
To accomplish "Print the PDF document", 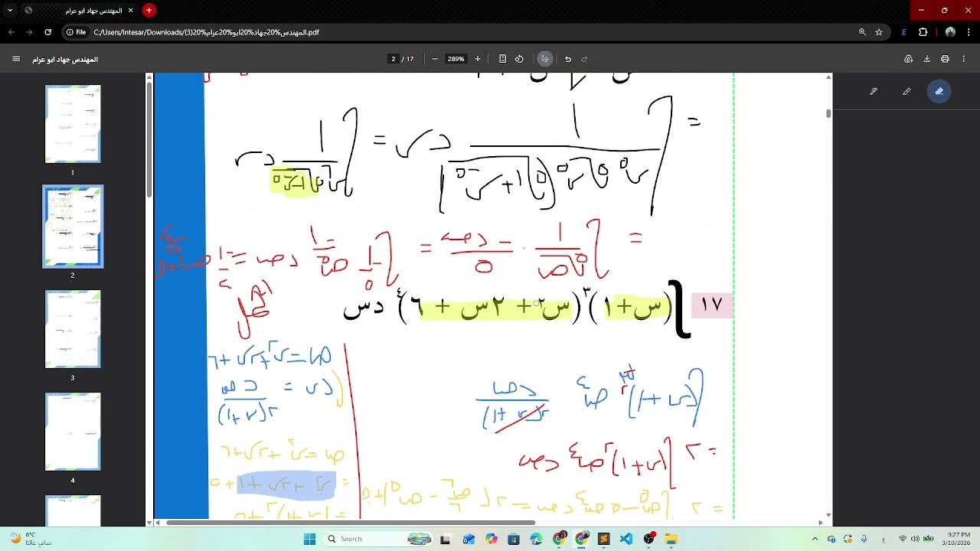I will pos(945,59).
